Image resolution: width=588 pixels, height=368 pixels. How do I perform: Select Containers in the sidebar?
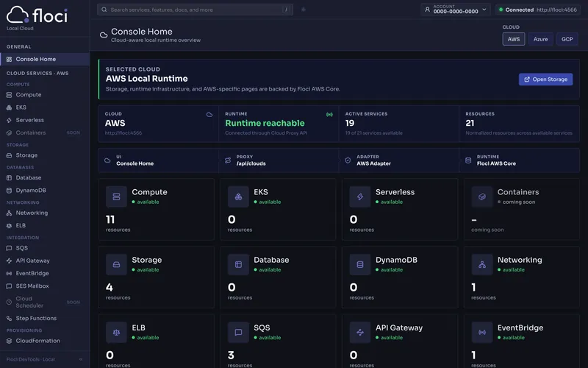(x=45, y=132)
